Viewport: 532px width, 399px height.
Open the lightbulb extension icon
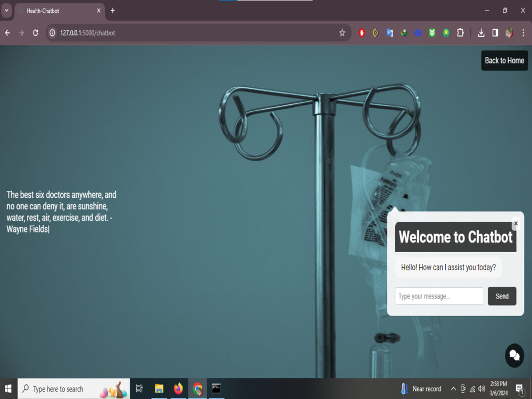(x=446, y=32)
